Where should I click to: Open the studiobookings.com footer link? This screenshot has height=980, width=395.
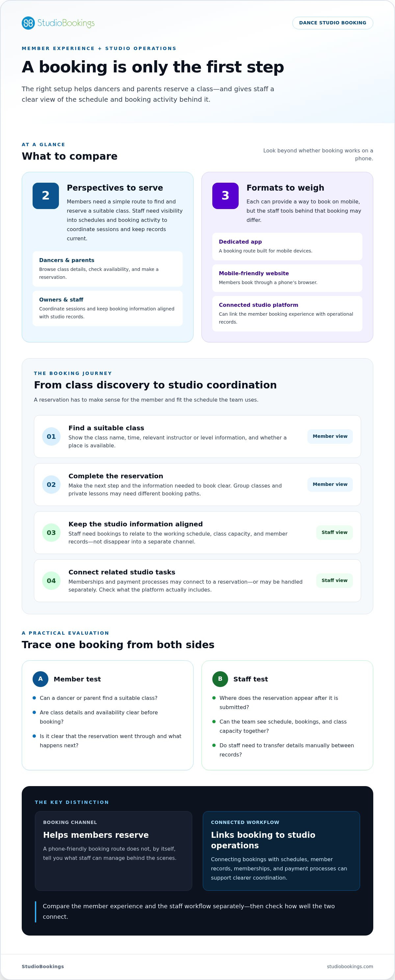[x=350, y=967]
